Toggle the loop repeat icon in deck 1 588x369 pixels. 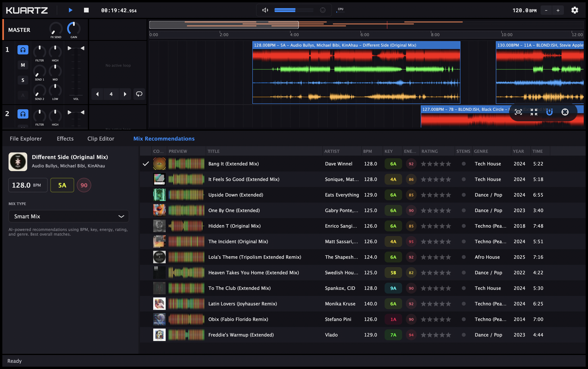pos(139,94)
